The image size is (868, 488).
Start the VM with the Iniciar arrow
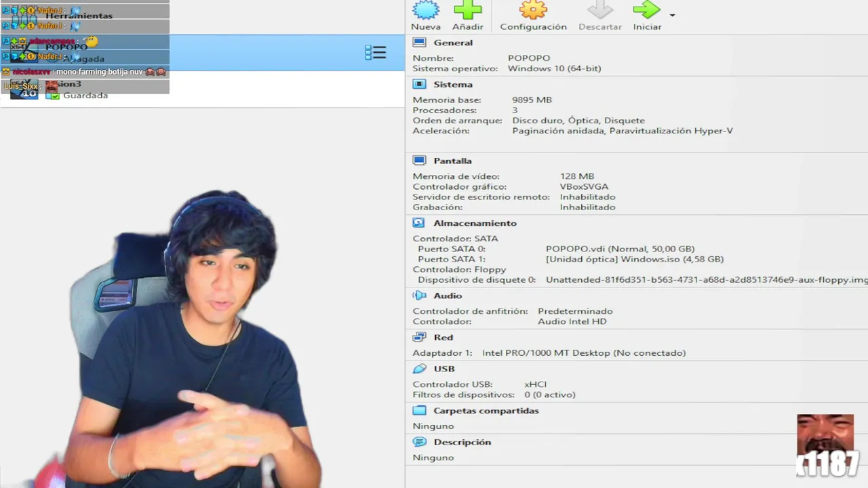647,16
